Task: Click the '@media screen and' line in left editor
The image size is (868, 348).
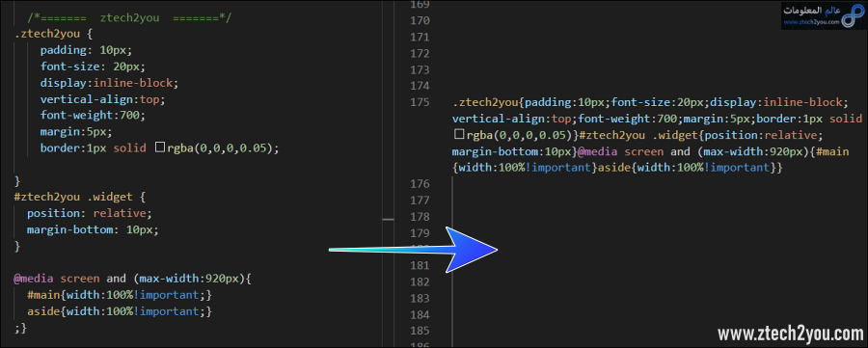Action: point(133,279)
